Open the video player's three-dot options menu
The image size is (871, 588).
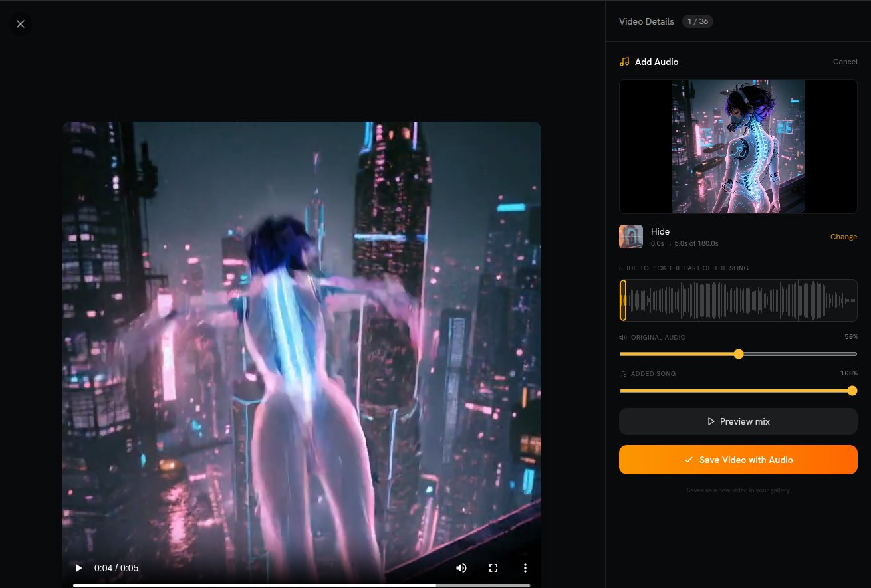[525, 568]
